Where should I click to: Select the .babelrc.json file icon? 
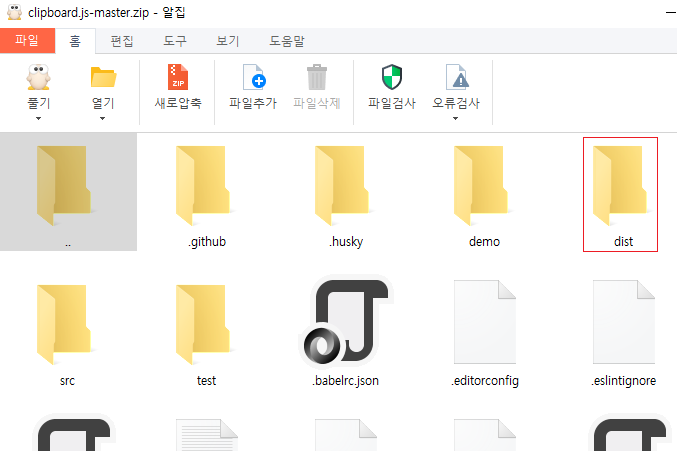click(x=346, y=322)
